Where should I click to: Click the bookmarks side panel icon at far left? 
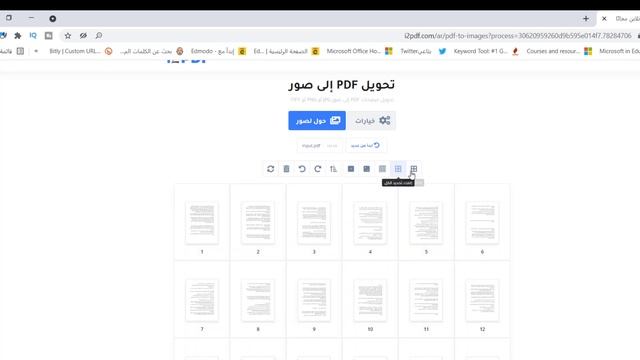pyautogui.click(x=20, y=51)
